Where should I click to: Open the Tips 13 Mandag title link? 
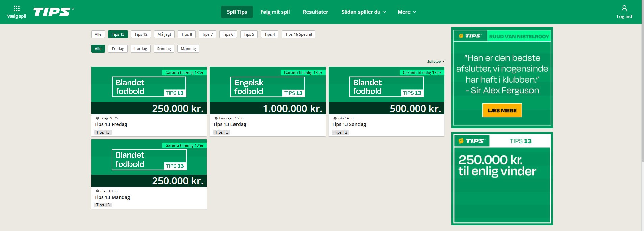click(112, 197)
